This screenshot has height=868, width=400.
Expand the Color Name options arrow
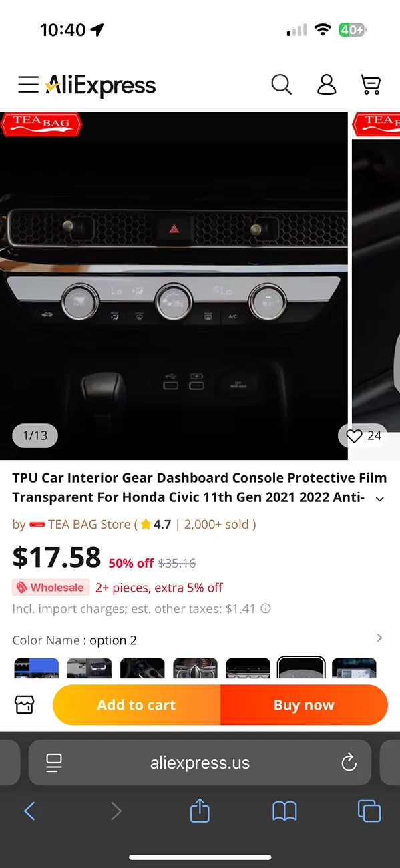pyautogui.click(x=379, y=638)
